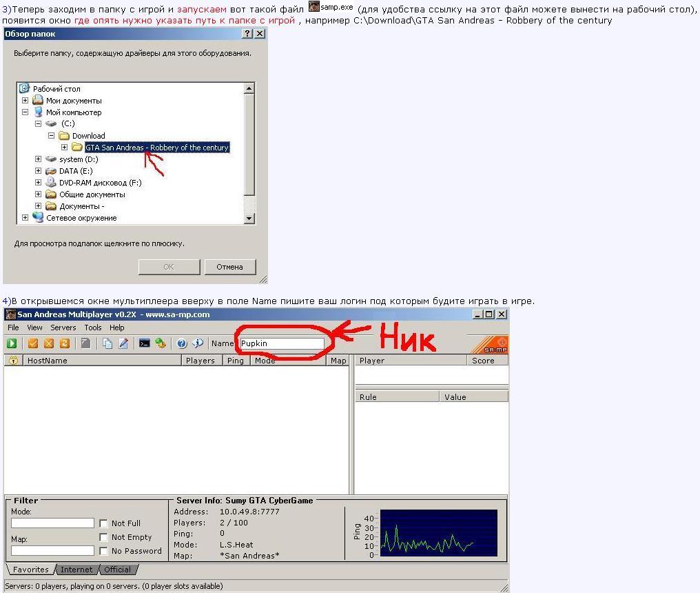The image size is (700, 593).
Task: Click the Отмена button in folder dialog
Action: (229, 267)
